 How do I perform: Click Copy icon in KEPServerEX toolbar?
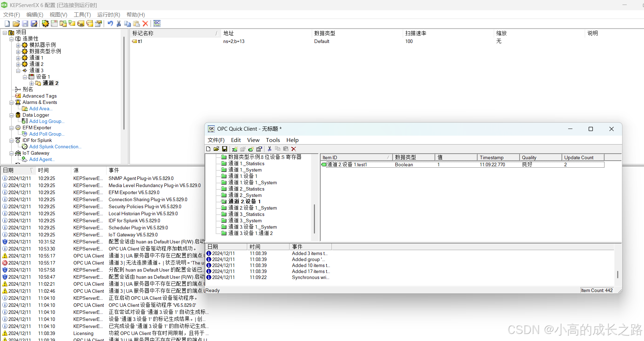click(x=128, y=24)
